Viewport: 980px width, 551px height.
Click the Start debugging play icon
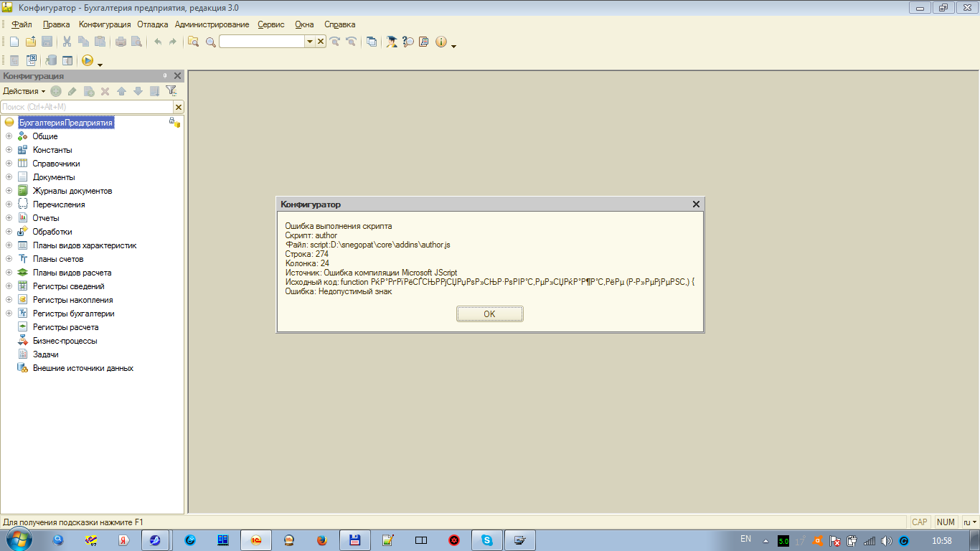click(x=87, y=60)
